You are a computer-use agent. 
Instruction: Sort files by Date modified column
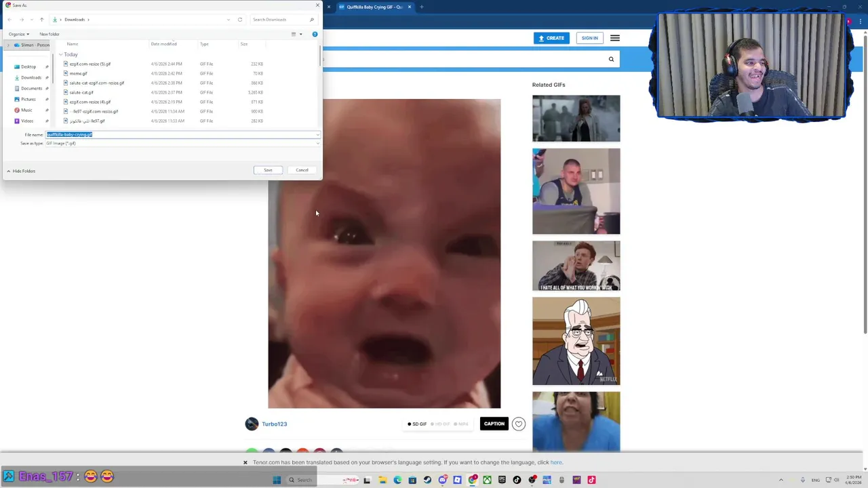[x=163, y=44]
